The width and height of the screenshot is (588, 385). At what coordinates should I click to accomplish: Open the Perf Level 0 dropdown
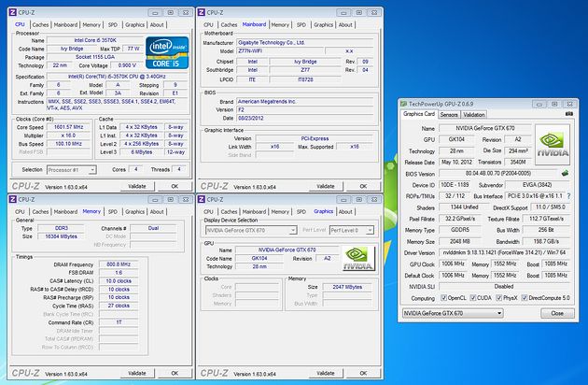tap(351, 230)
